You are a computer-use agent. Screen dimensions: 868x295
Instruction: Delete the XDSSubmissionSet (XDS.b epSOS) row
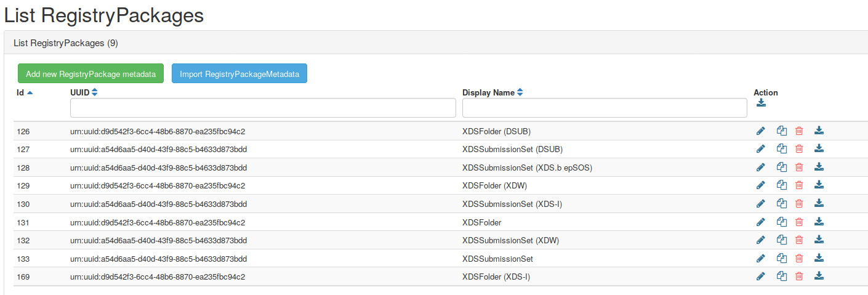(x=799, y=168)
